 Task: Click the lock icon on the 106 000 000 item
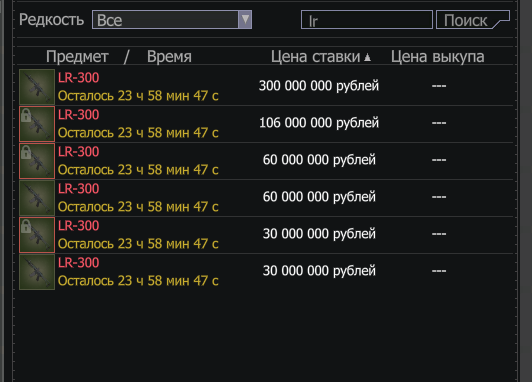(26, 115)
